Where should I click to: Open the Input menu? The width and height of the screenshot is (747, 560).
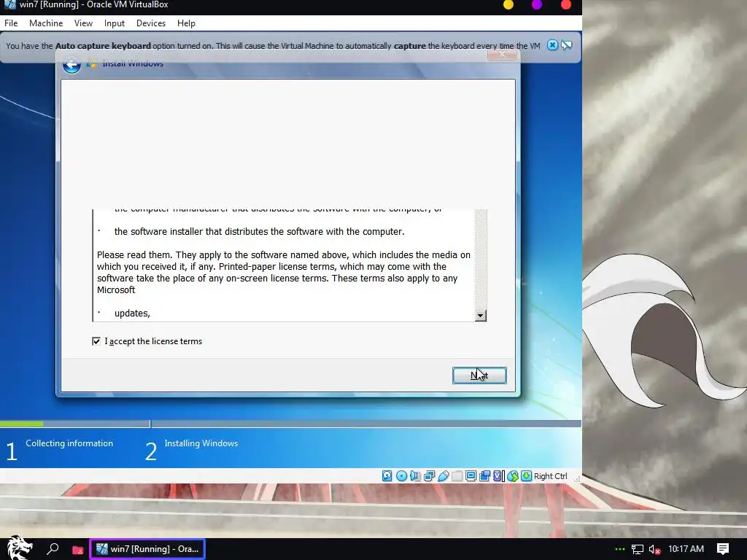click(x=115, y=23)
